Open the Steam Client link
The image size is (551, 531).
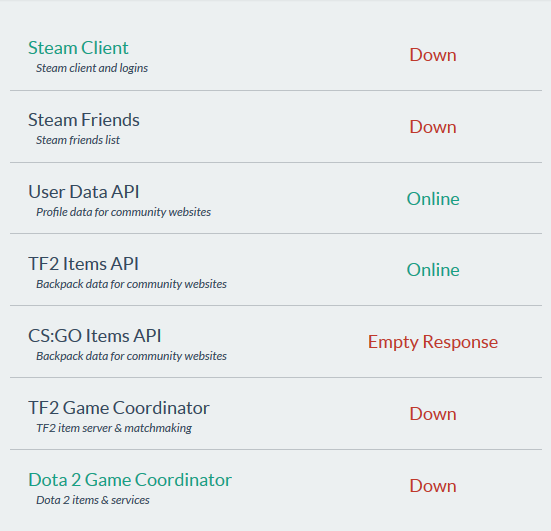[x=78, y=48]
